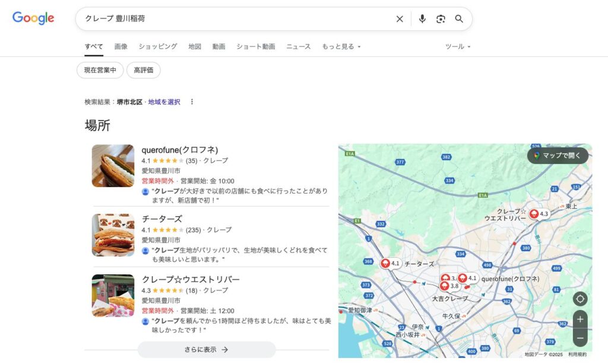Image resolution: width=608 pixels, height=364 pixels.
Task: Open the querofune(クロフネ) listing title
Action: point(179,150)
